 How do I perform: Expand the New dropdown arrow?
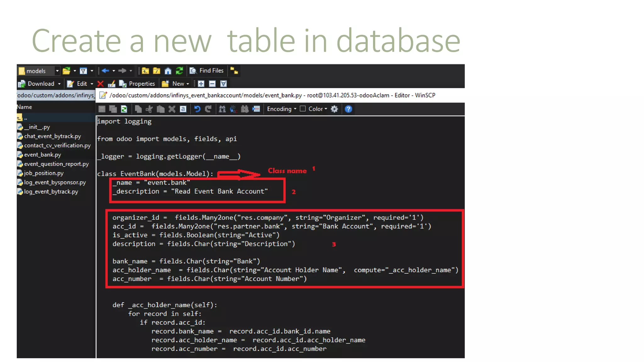click(188, 84)
